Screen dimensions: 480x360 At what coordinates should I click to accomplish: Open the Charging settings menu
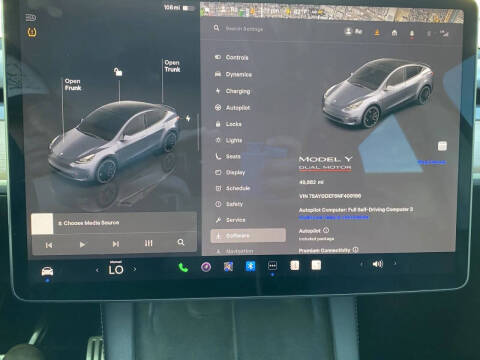233,91
